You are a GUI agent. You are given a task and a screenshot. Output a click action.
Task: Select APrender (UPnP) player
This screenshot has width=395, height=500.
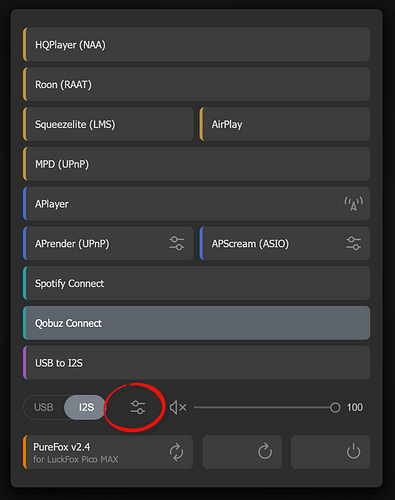[108, 243]
